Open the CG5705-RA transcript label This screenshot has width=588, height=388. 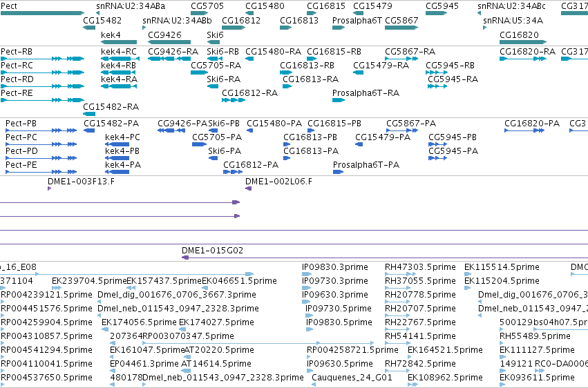pyautogui.click(x=216, y=66)
